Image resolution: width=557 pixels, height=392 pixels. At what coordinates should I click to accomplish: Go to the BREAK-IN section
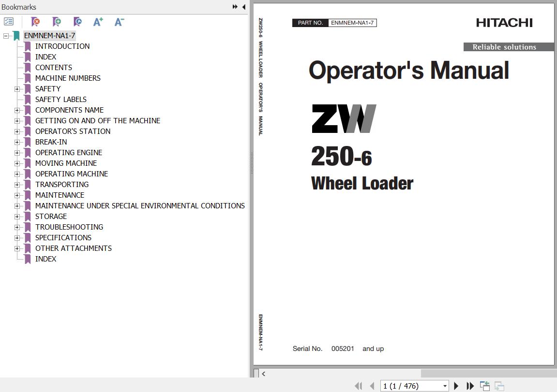[51, 142]
